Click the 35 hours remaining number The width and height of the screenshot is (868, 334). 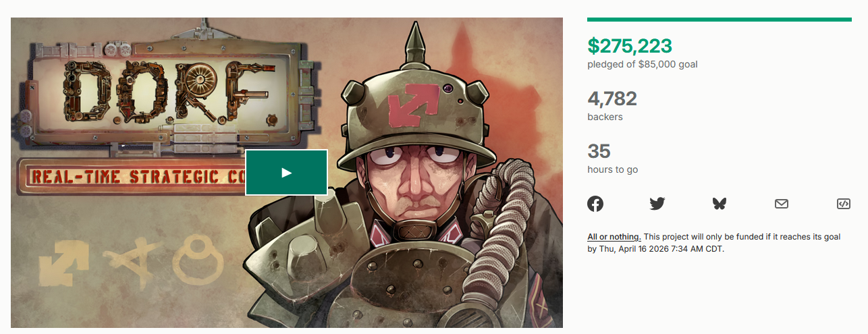click(599, 151)
